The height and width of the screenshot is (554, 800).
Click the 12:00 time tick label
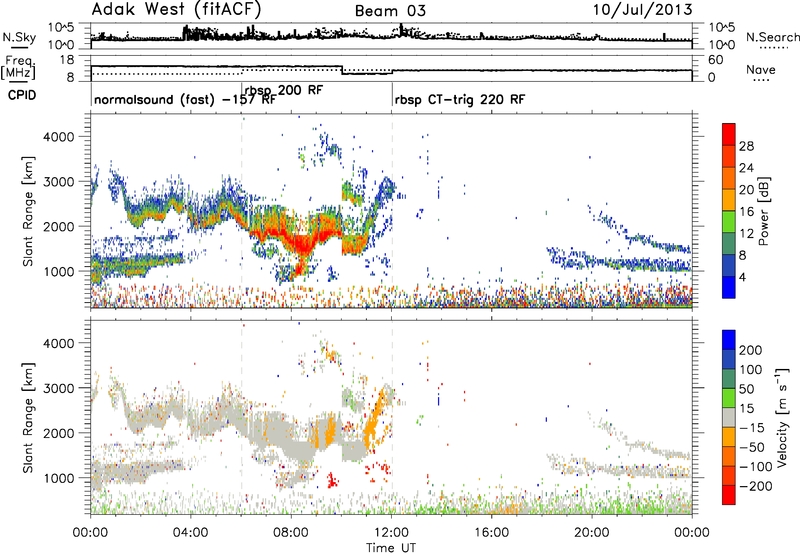(x=391, y=533)
